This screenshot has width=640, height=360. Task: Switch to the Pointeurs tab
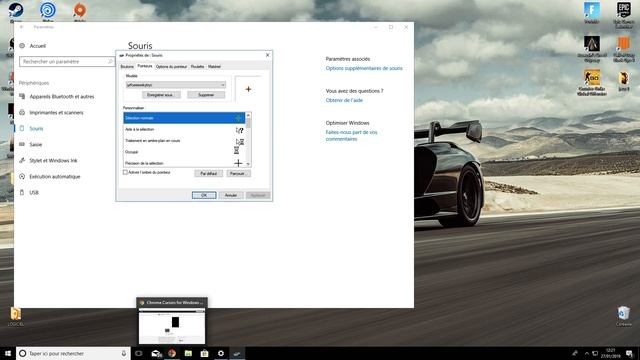tap(144, 66)
